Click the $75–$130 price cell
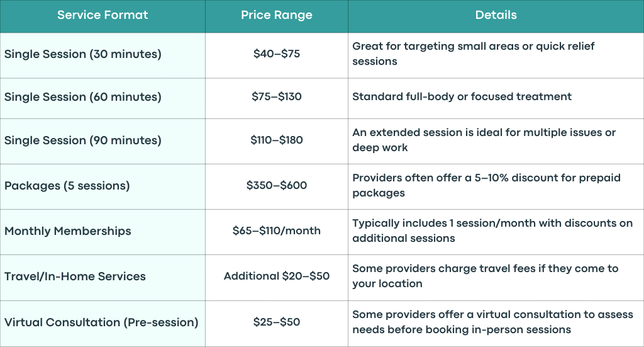This screenshot has width=644, height=347. [277, 99]
